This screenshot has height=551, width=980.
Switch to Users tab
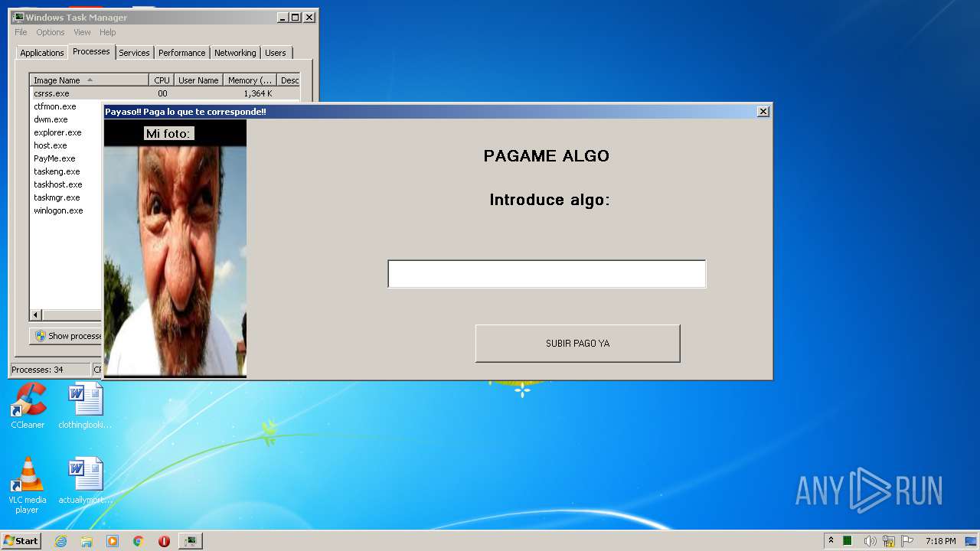click(x=276, y=53)
